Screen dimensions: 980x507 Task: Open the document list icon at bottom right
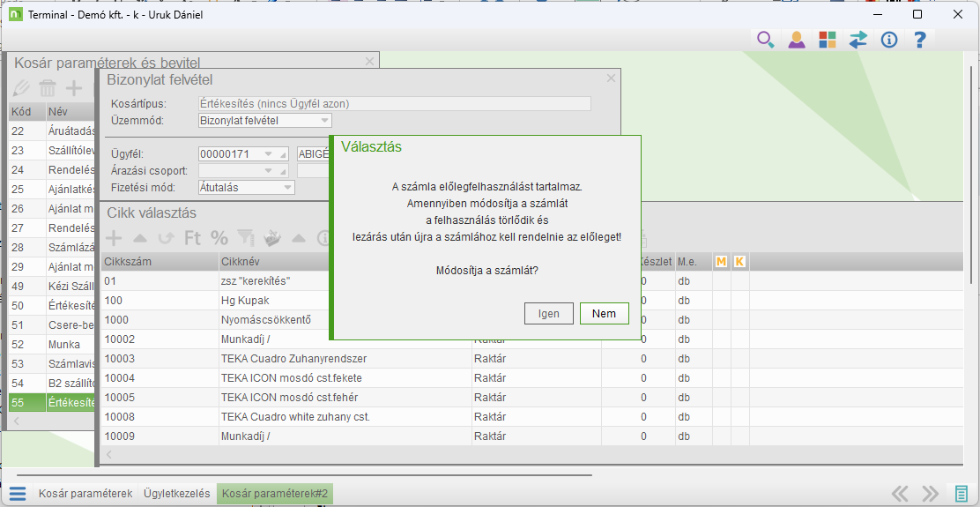960,494
